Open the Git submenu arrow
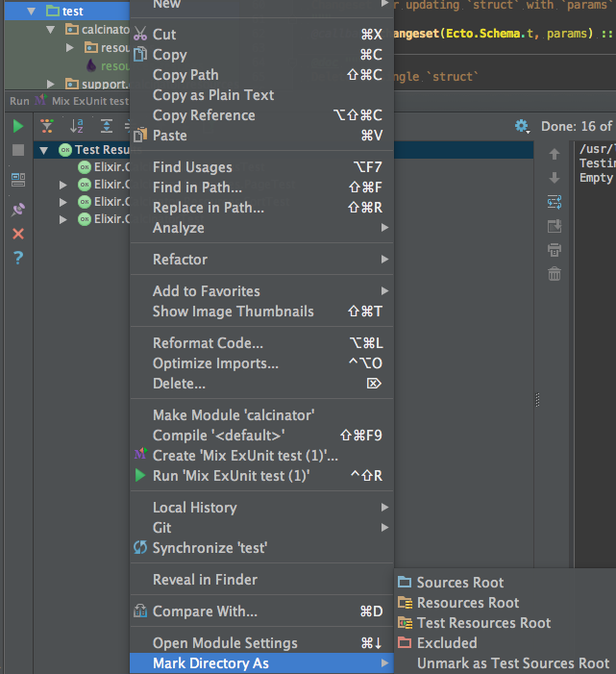The width and height of the screenshot is (616, 674). [384, 528]
